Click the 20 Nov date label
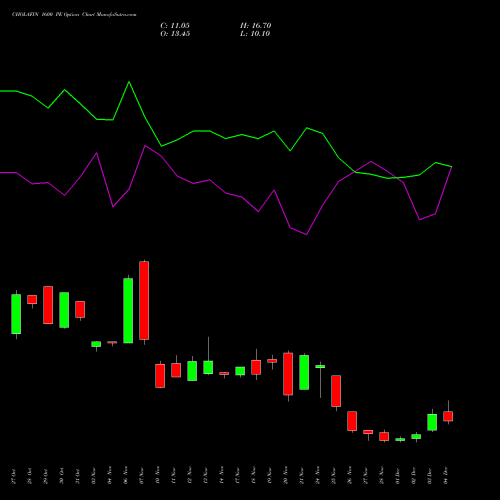 tap(285, 476)
